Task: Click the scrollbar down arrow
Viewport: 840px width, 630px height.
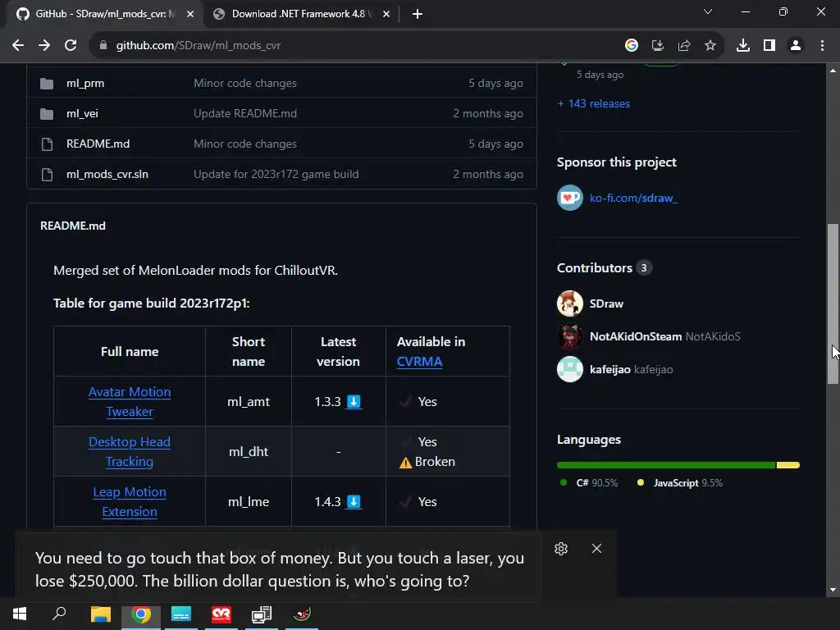Action: click(x=833, y=591)
